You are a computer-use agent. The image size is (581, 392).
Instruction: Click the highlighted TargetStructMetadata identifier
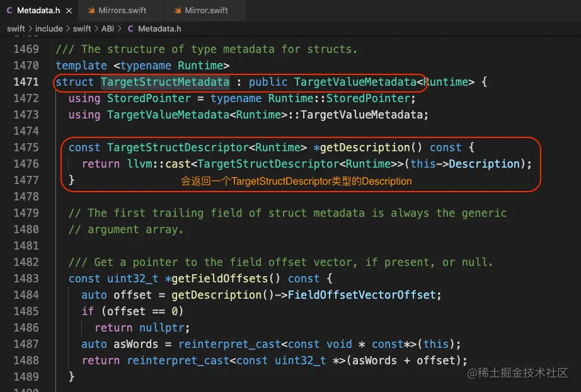pos(165,82)
